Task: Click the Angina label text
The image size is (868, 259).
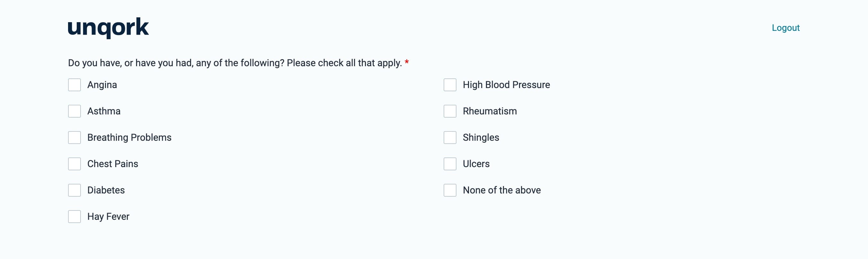Action: [102, 85]
